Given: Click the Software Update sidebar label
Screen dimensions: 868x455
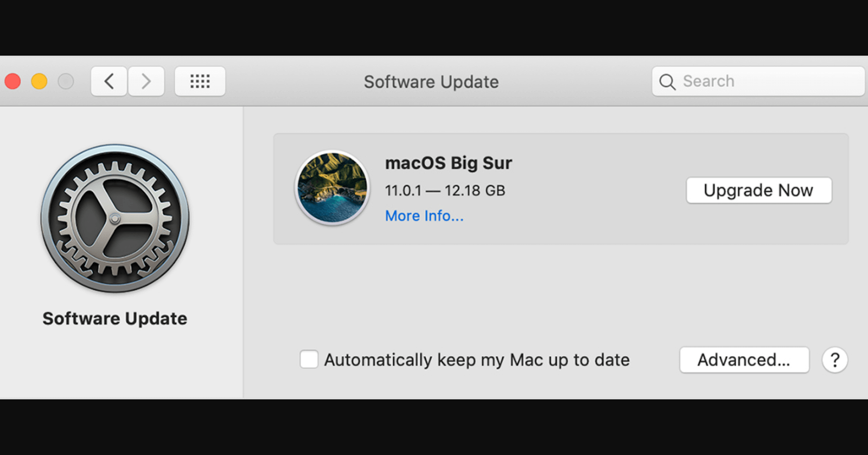Looking at the screenshot, I should 114,318.
